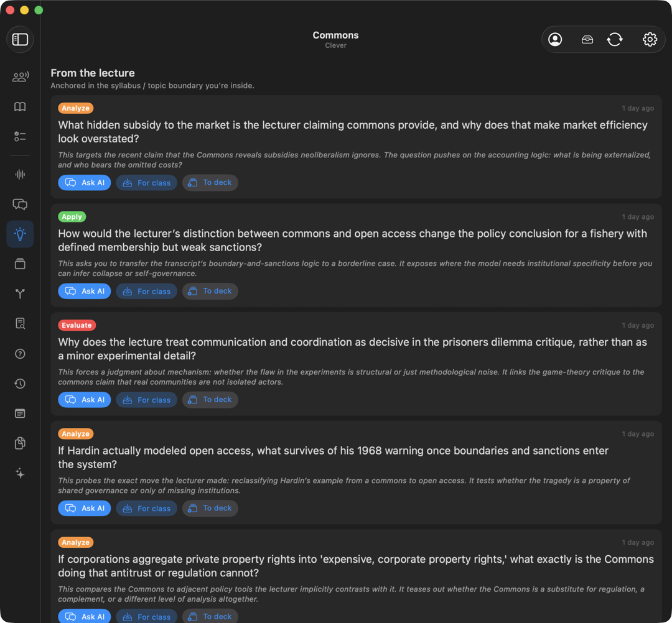This screenshot has height=623, width=672.
Task: Ask AI about the prisoners dilemma question
Action: tap(85, 400)
